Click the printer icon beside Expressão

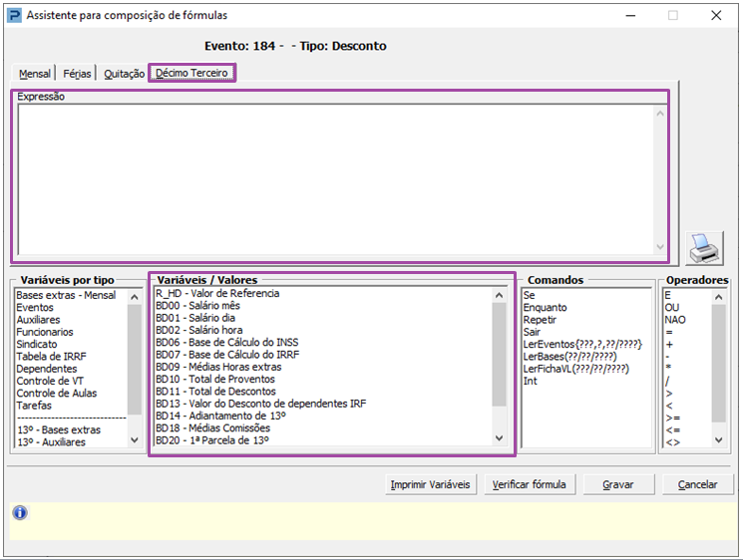(704, 248)
